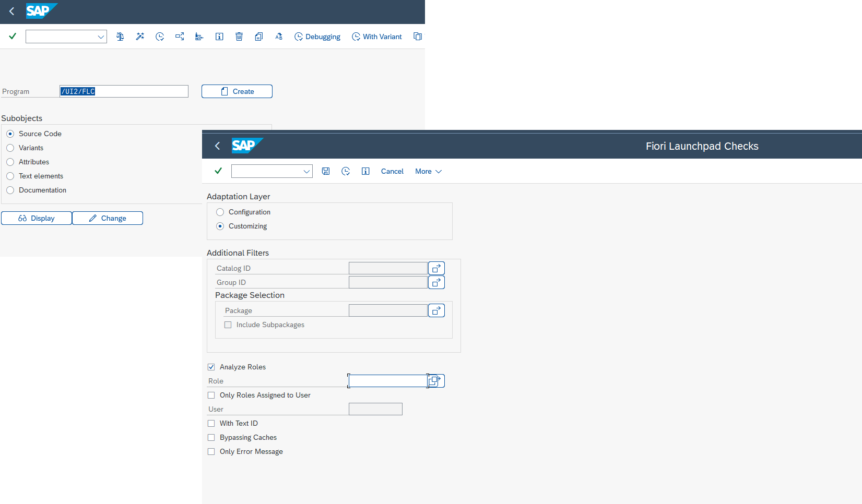Click the Display button with glasses icon
The width and height of the screenshot is (862, 504).
tap(37, 218)
